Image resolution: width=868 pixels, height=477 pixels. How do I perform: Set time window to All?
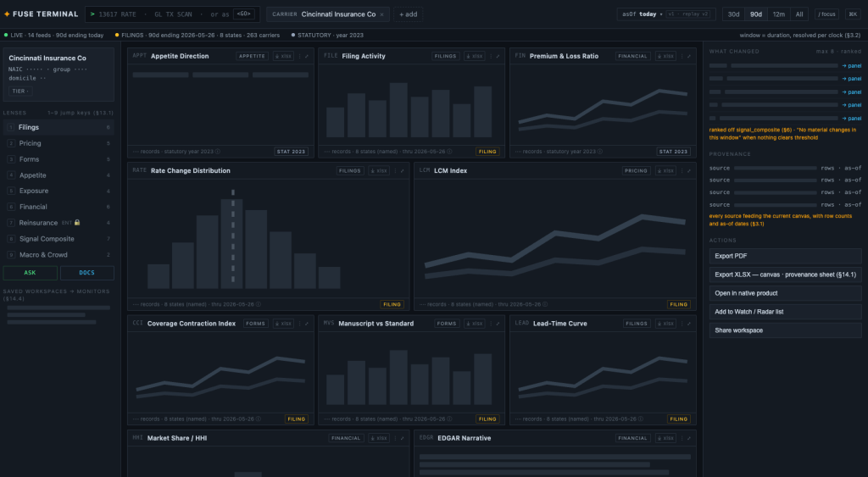click(798, 14)
